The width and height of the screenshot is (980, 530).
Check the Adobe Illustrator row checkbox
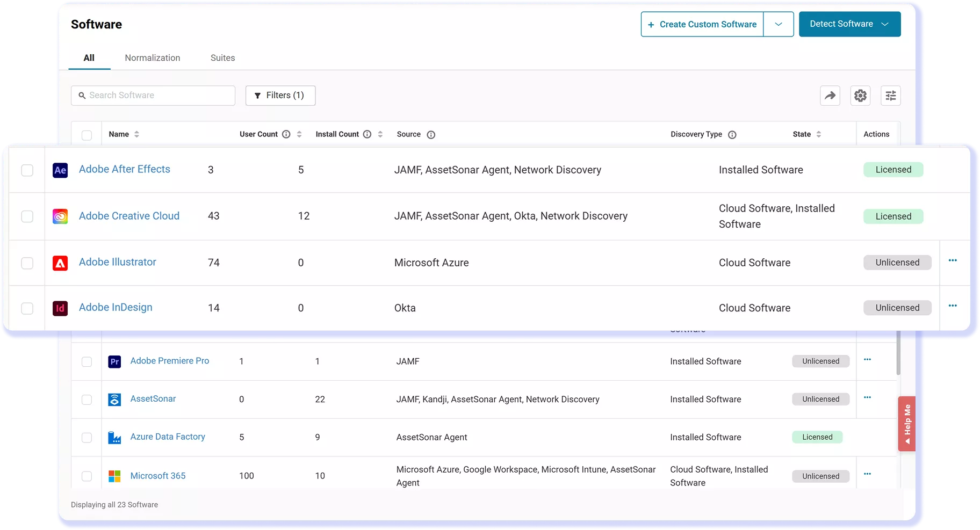coord(27,263)
